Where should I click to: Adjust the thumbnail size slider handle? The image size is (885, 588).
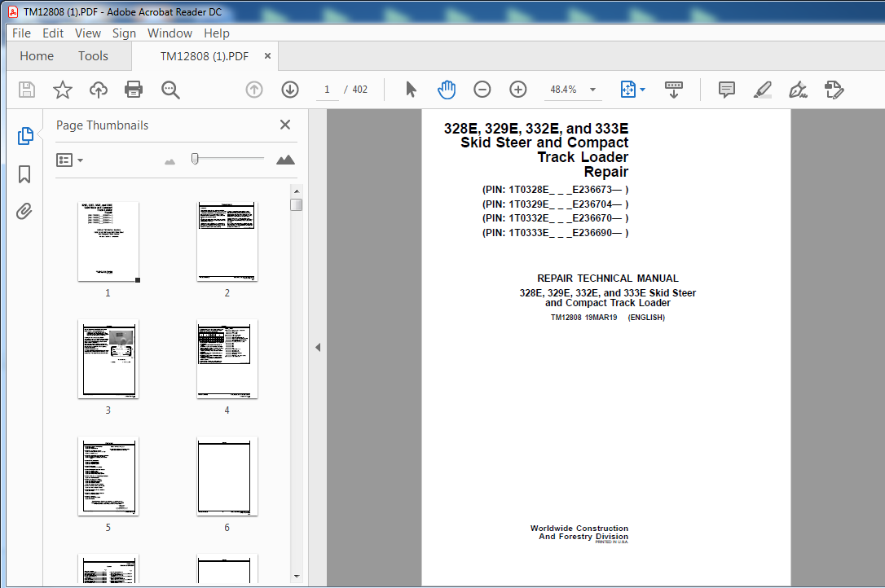click(x=195, y=159)
